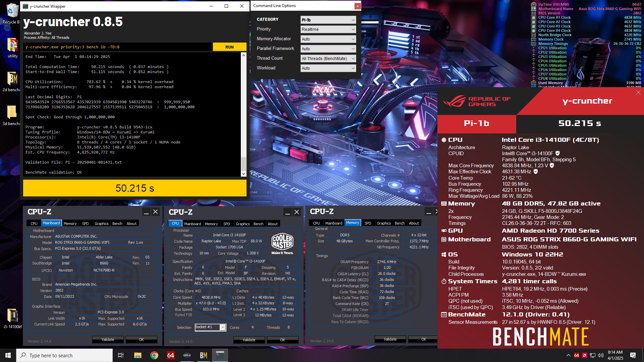
Task: Click the Windows Start button
Action: tap(8, 355)
